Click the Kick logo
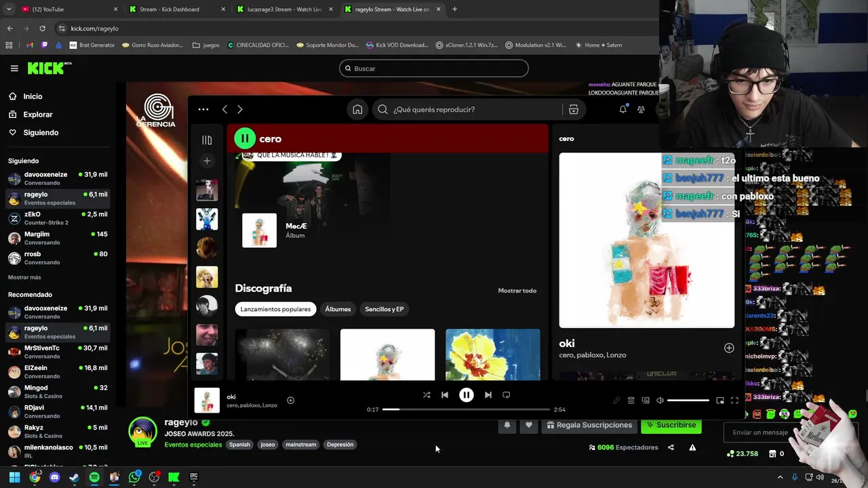 point(50,68)
